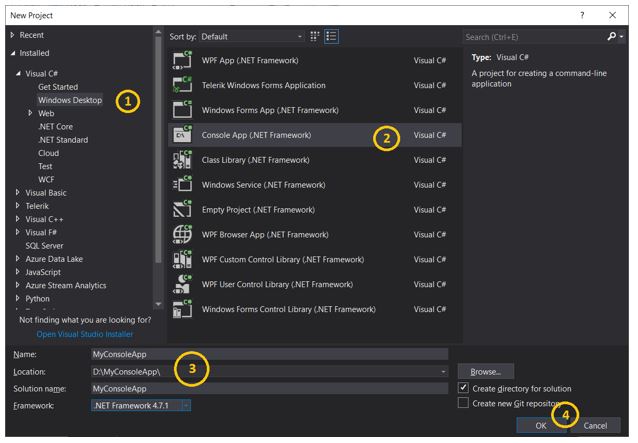Click the Telerik Windows Forms Application icon

pos(182,85)
